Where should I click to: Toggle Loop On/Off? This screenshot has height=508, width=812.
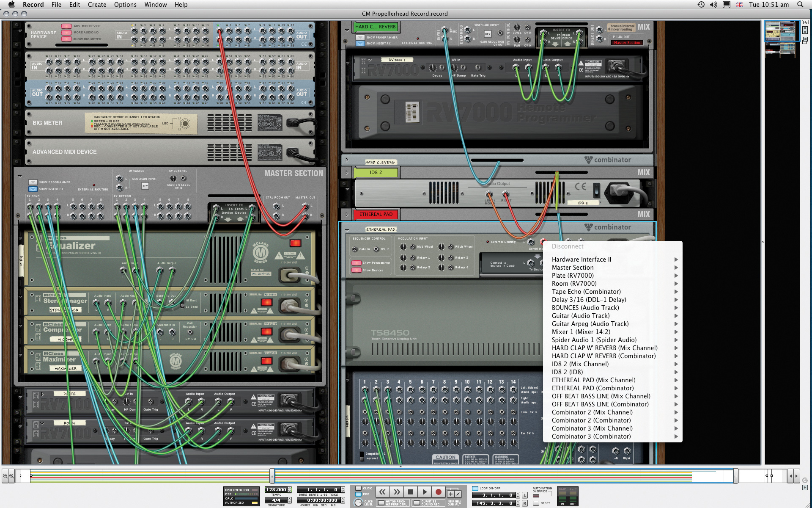pos(475,489)
